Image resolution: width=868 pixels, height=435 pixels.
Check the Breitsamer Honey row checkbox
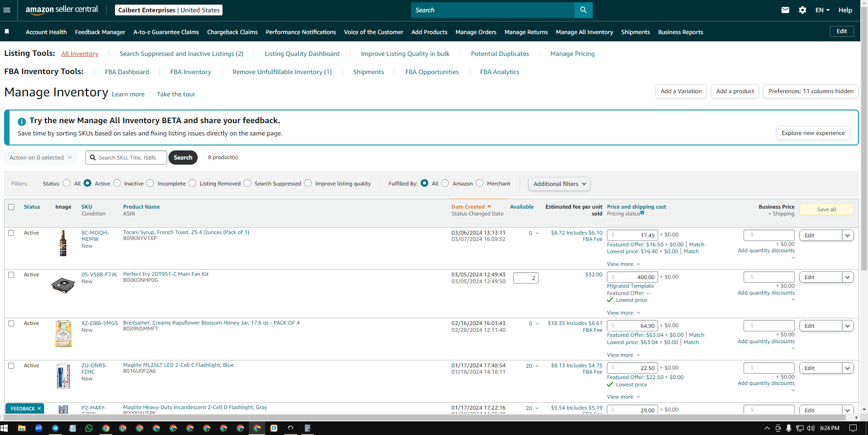click(11, 323)
